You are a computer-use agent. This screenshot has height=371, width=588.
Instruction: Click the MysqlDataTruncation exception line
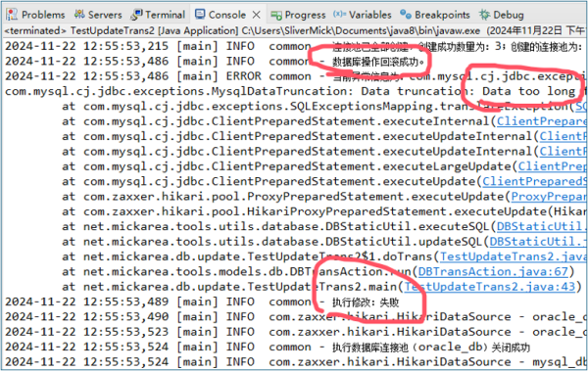click(x=295, y=91)
